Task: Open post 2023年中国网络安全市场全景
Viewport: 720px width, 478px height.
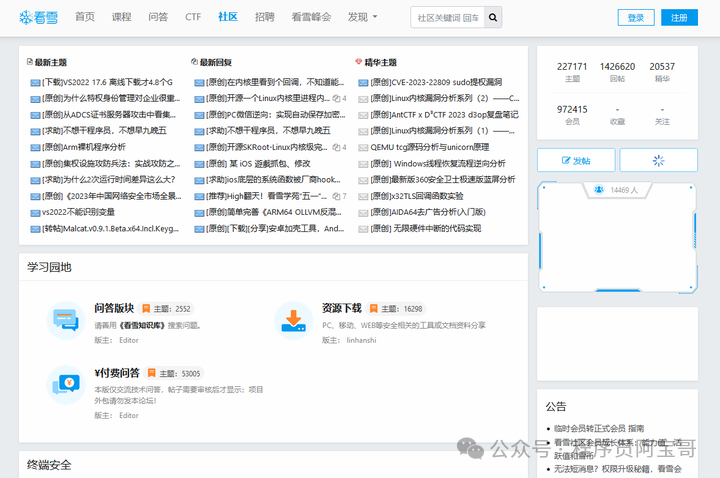Action: click(112, 196)
